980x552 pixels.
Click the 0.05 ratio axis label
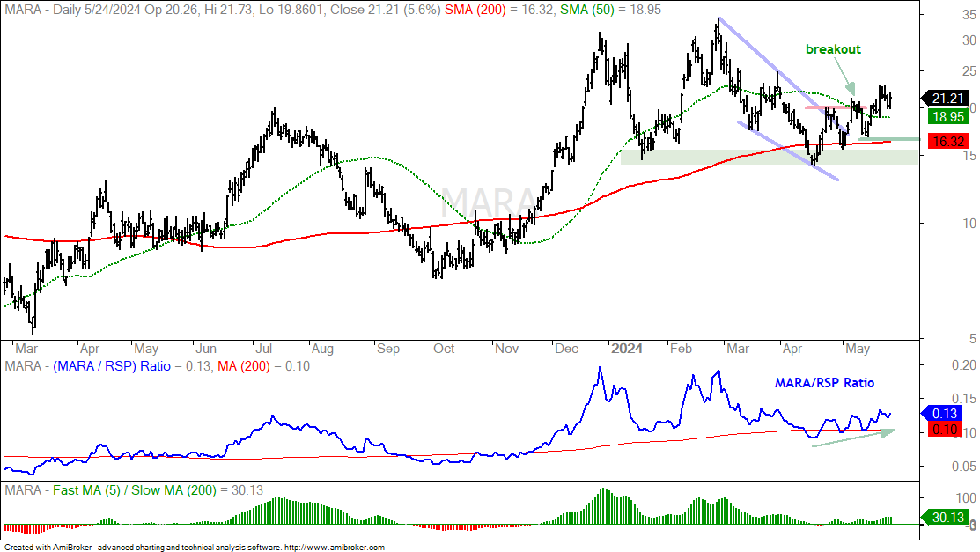[x=964, y=467]
